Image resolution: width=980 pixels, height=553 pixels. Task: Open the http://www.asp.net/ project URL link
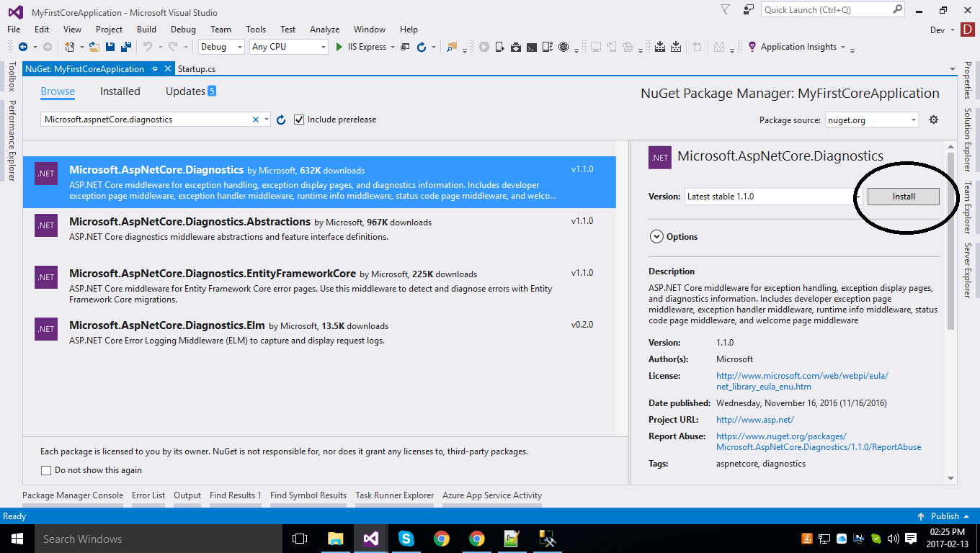pyautogui.click(x=754, y=420)
